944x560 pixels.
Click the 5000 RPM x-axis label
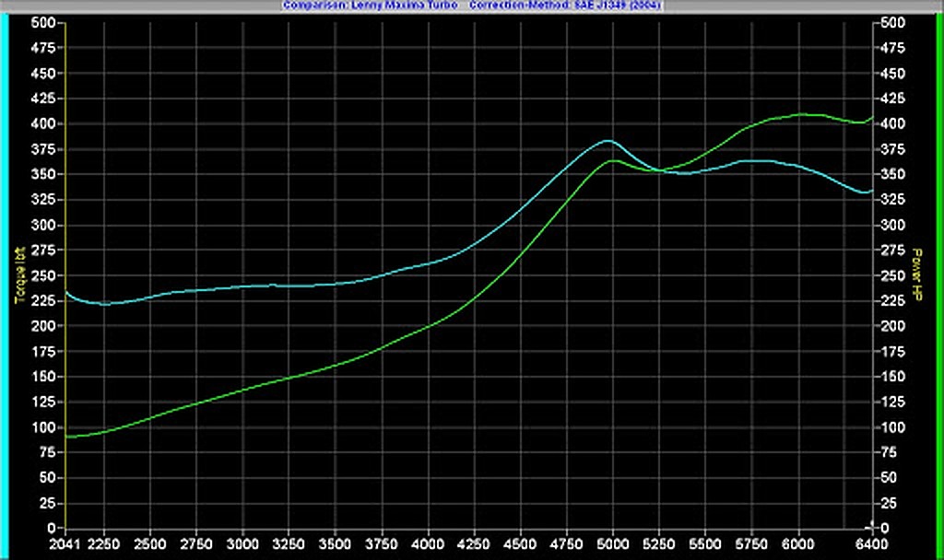pos(613,542)
